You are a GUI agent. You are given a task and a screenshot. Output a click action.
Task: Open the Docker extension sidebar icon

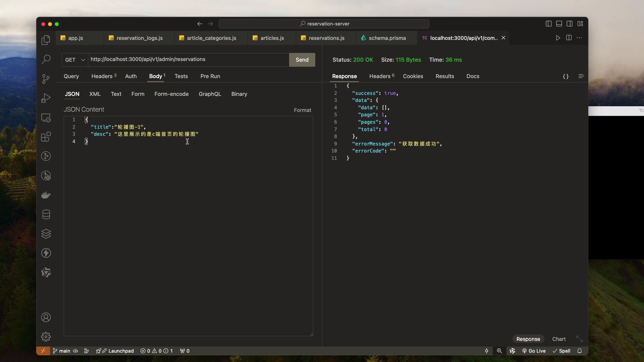click(x=46, y=195)
